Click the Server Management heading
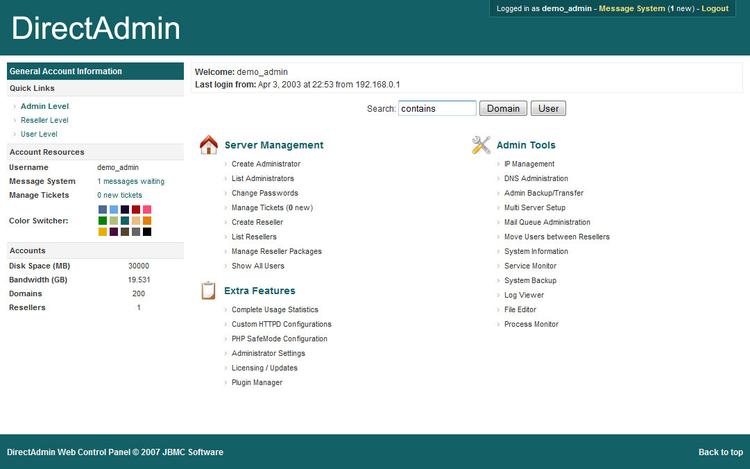 pos(274,145)
